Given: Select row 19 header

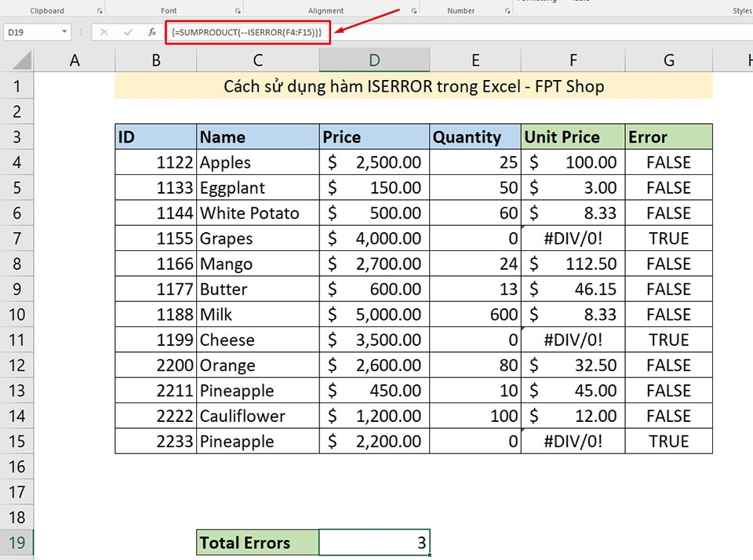Looking at the screenshot, I should coord(17,542).
